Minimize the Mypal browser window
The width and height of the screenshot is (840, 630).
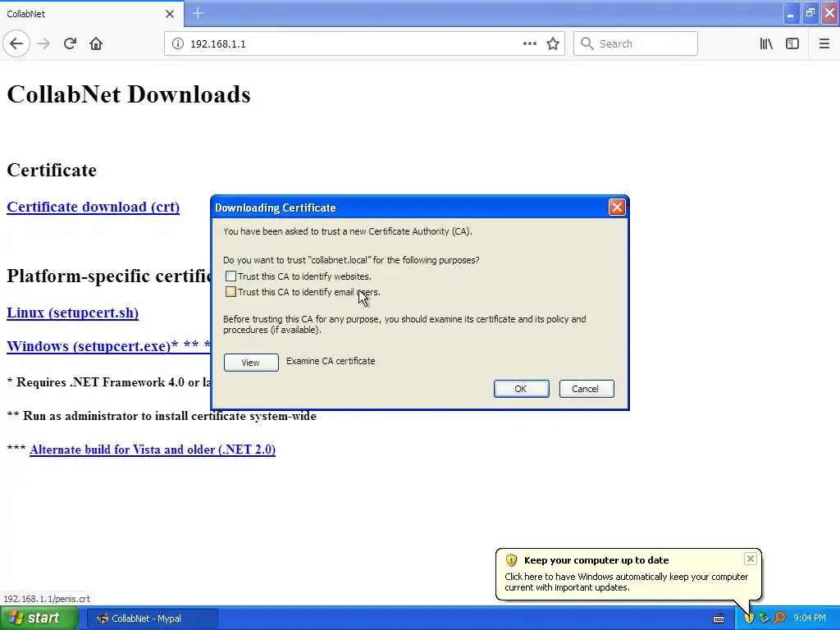coord(791,13)
